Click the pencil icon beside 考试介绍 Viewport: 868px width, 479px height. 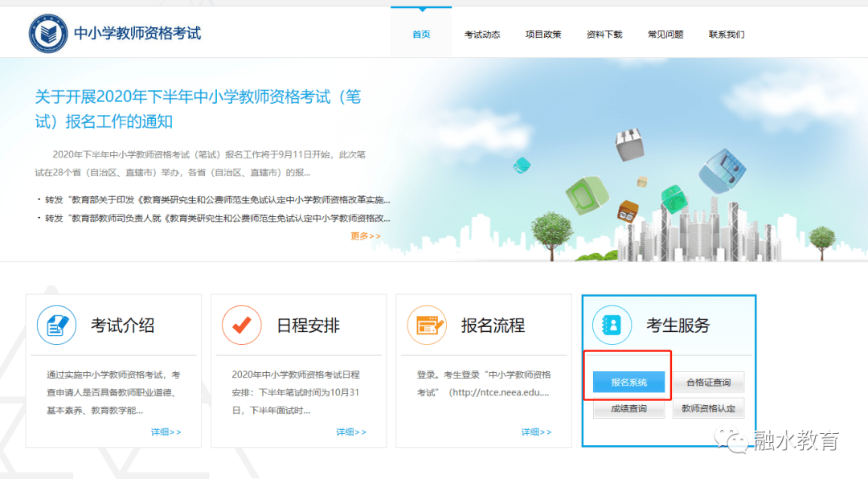click(56, 325)
